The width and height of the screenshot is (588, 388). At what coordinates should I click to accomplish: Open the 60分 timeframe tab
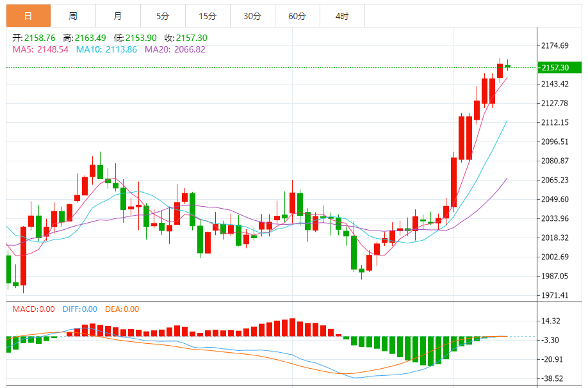coord(297,16)
